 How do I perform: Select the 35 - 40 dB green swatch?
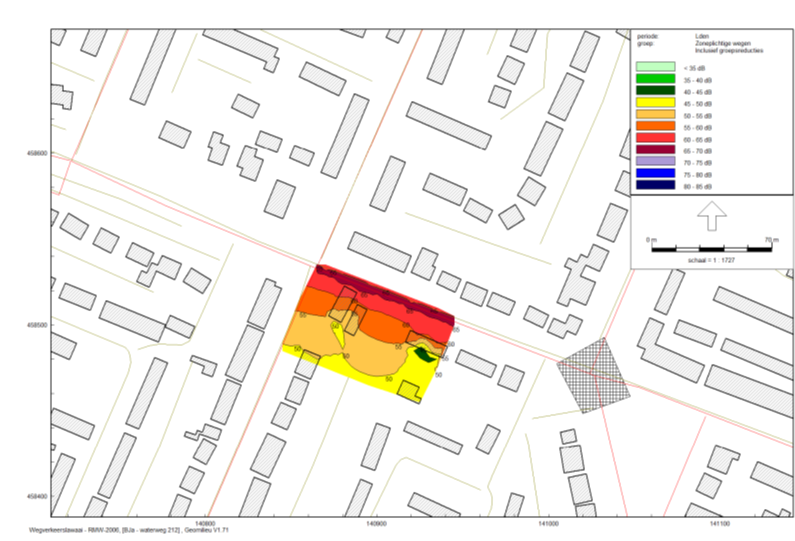click(660, 80)
